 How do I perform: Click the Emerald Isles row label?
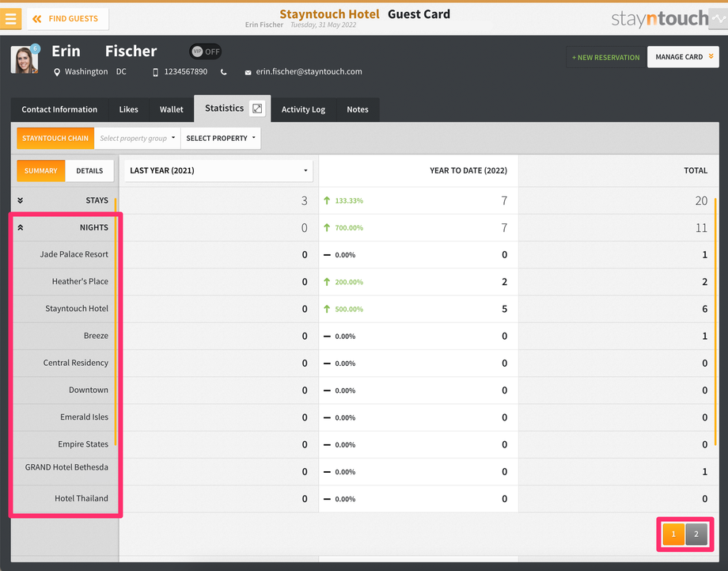(x=84, y=417)
